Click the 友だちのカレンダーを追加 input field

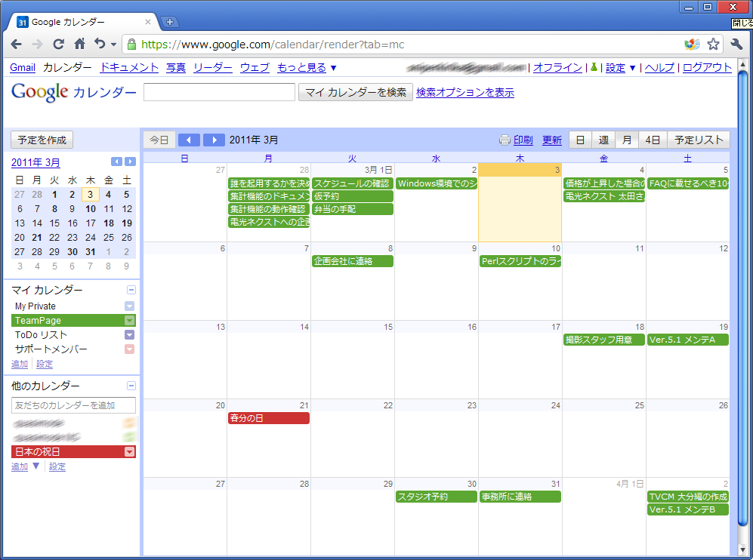[x=73, y=405]
